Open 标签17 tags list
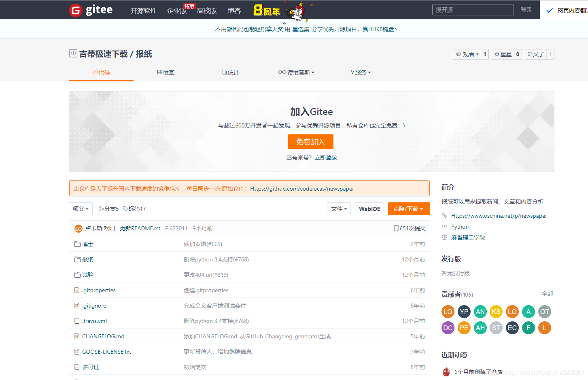Viewport: 588px width, 380px height. [x=134, y=209]
